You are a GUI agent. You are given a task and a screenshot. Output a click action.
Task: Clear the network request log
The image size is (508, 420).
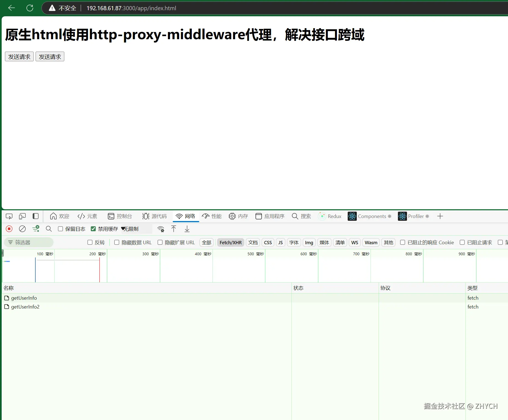(x=22, y=229)
